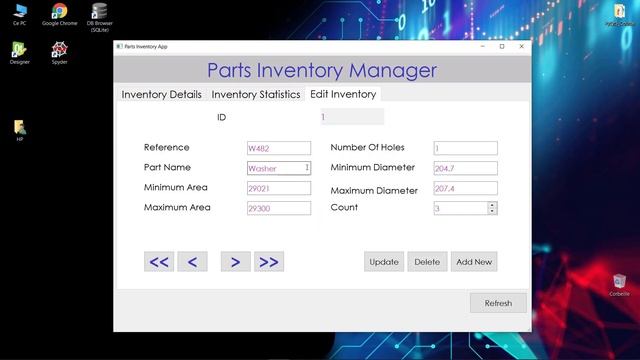
Task: Launch Spyder from the desktop
Action: click(59, 53)
